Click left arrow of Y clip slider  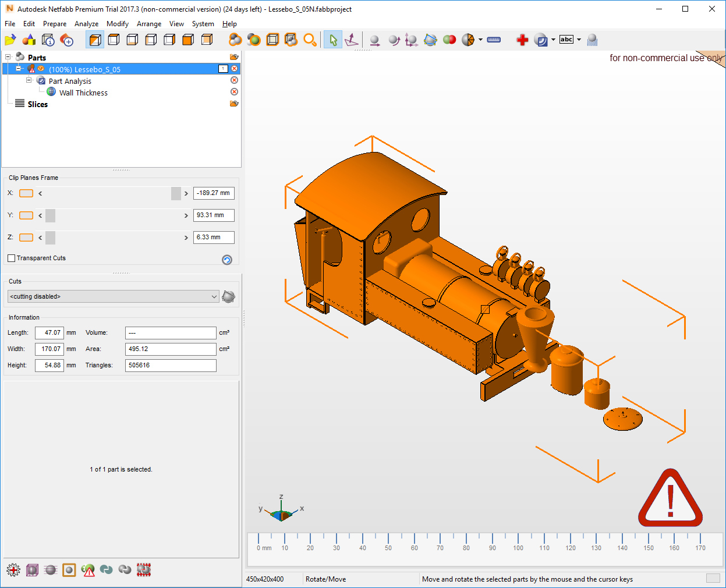[x=40, y=215]
